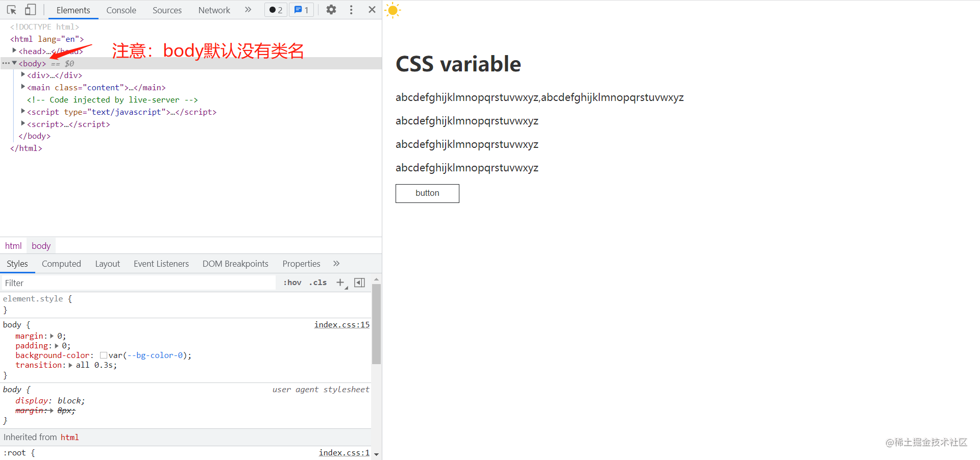Expand the head element node

(14, 50)
